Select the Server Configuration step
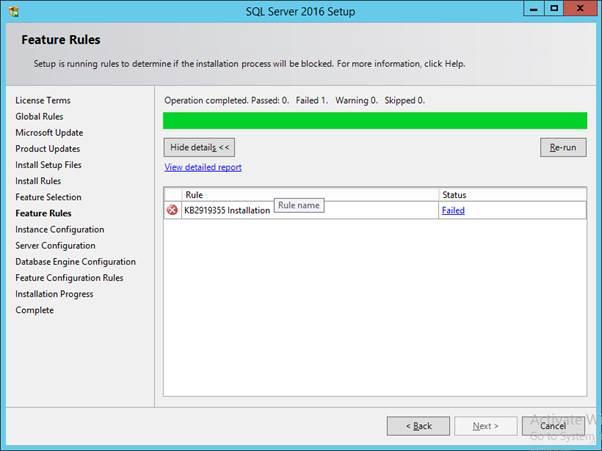 point(55,246)
